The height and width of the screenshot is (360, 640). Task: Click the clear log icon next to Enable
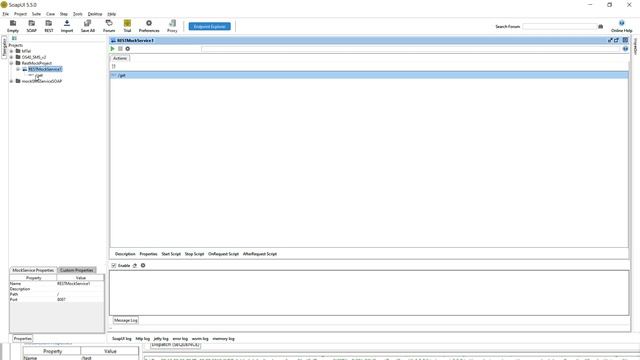coord(135,266)
